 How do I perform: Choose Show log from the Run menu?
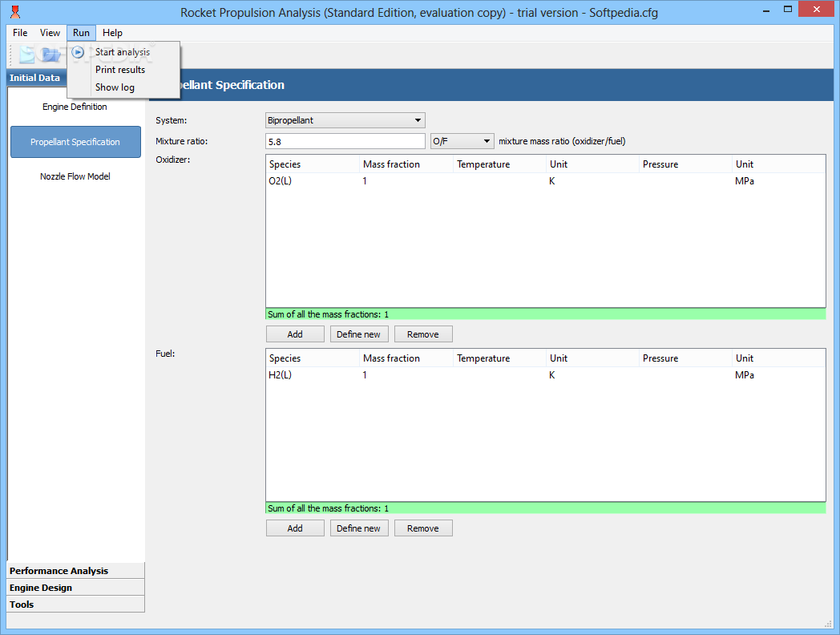tap(123, 87)
